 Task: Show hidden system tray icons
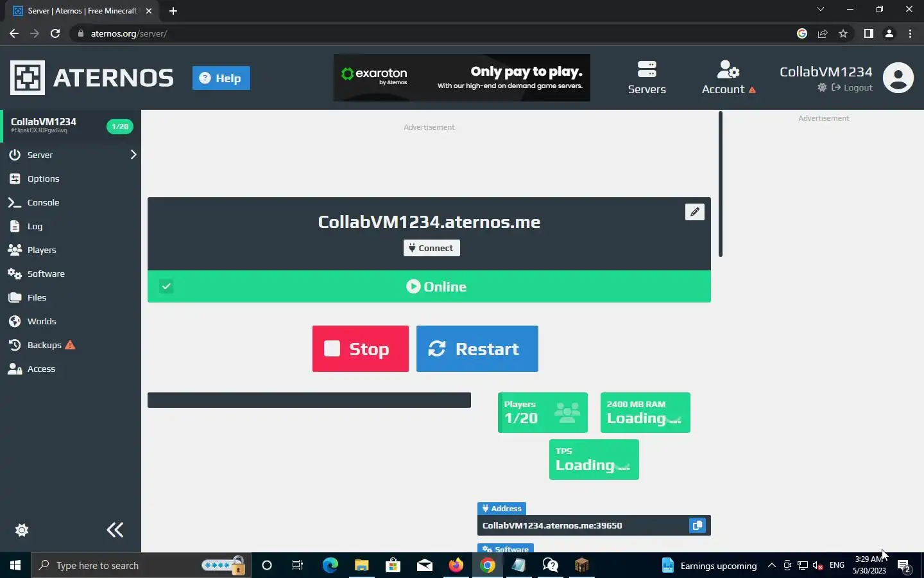tap(772, 565)
